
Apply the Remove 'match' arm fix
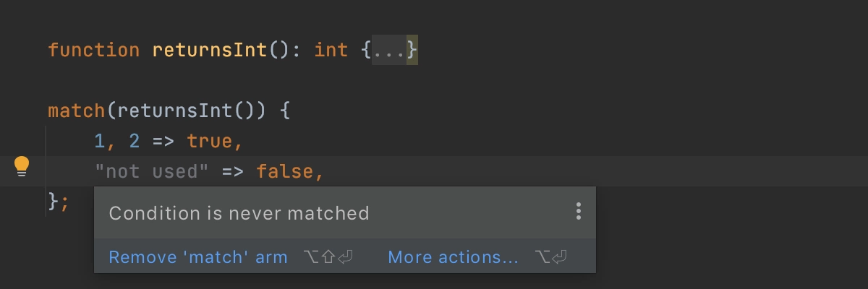click(198, 257)
